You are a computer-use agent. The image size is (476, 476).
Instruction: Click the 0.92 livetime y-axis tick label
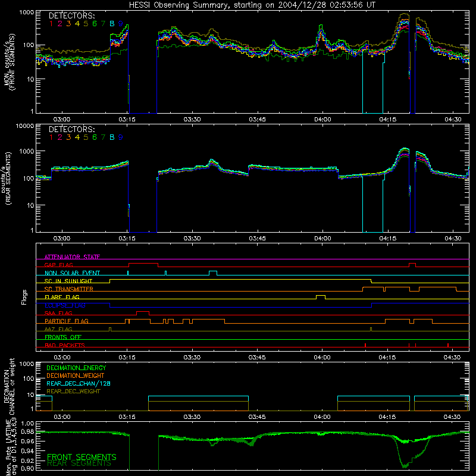click(27, 461)
